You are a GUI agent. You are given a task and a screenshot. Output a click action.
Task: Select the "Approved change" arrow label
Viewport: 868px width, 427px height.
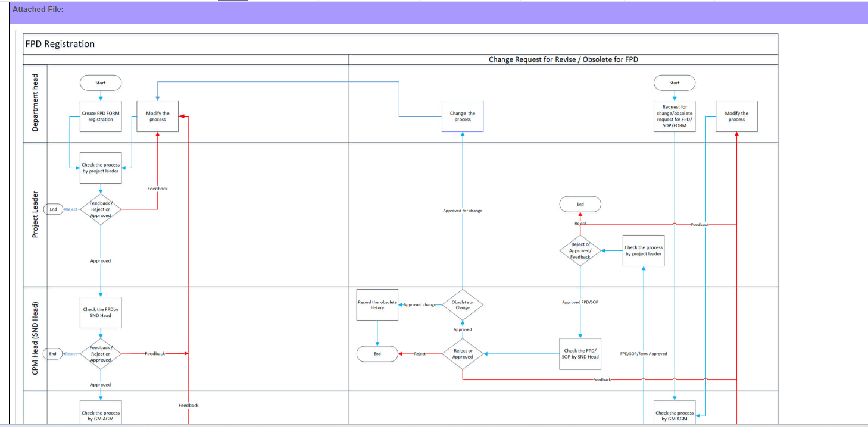coord(420,304)
